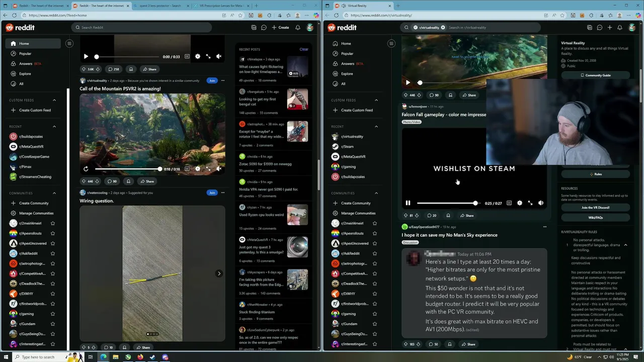Join r/virtualreality from Call of the Mountain post
The width and height of the screenshot is (644, 362).
212,80
